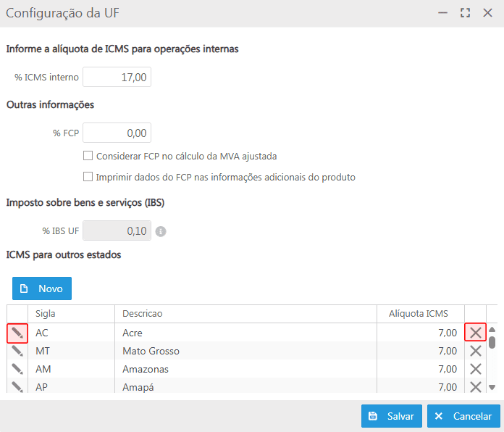504x432 pixels.
Task: Click the info icon beside % IBS UF
Action: point(161,232)
